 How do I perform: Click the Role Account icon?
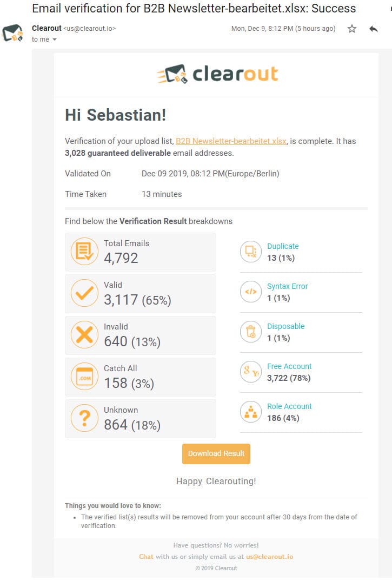[251, 412]
